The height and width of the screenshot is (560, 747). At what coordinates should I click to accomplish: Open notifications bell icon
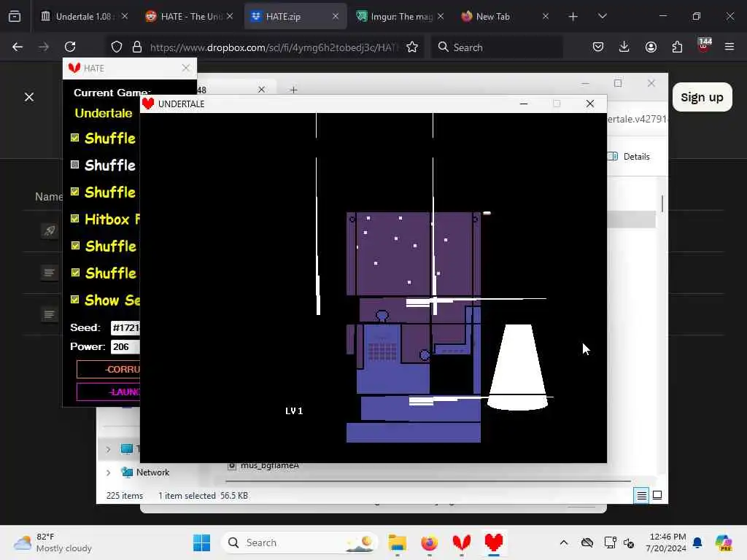697,542
